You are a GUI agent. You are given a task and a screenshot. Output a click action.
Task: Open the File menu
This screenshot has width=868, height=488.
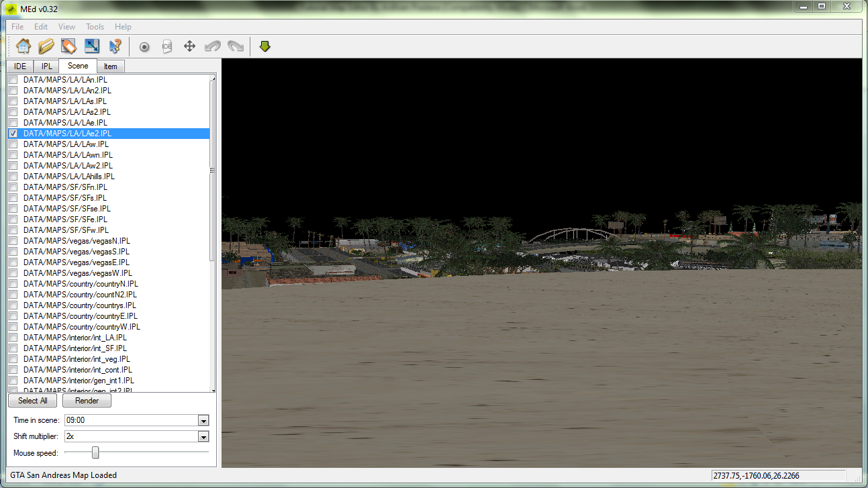click(17, 27)
